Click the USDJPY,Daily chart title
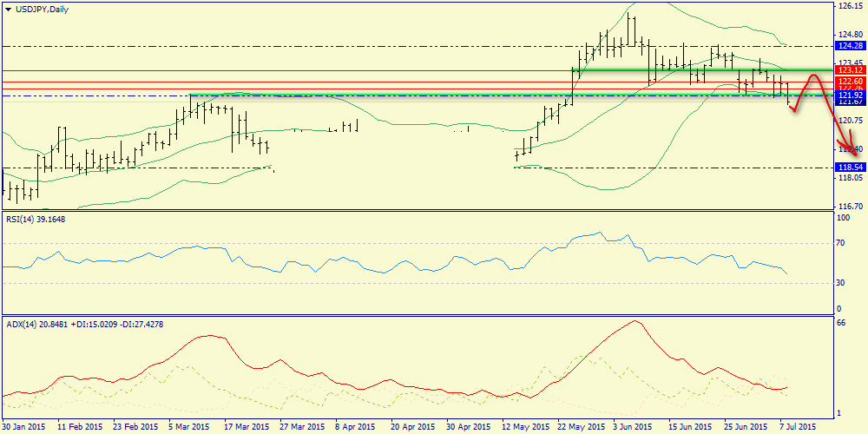The image size is (868, 434). point(43,10)
